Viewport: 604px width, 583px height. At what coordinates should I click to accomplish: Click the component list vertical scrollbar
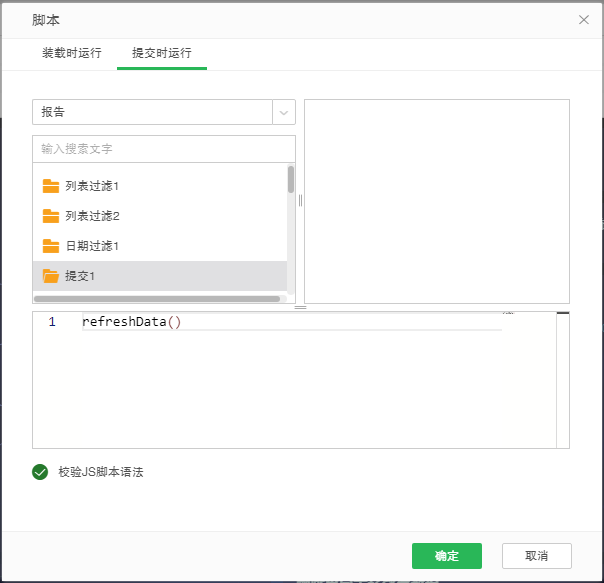coord(291,180)
